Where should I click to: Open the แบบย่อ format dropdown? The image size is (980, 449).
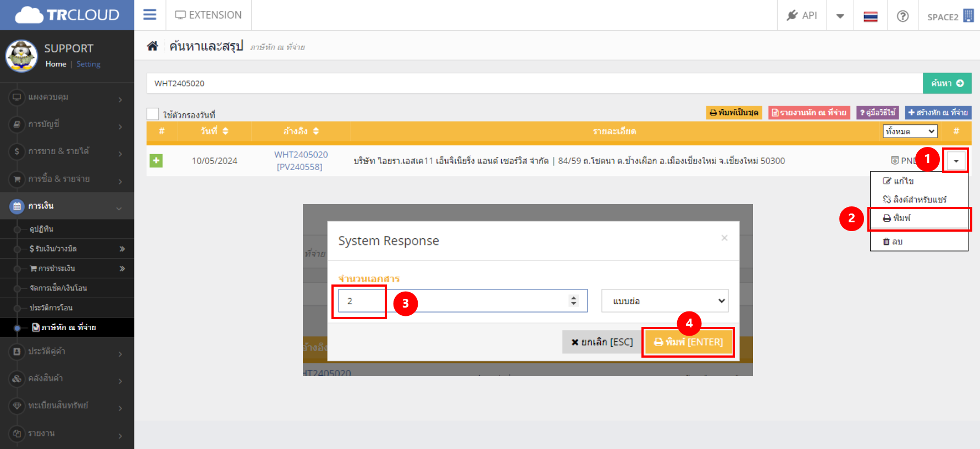[665, 301]
